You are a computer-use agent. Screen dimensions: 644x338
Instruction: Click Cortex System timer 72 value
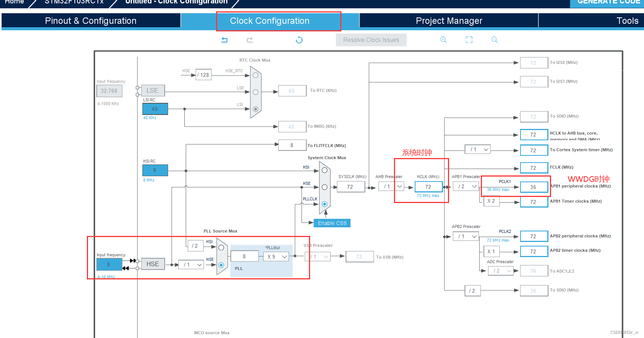pyautogui.click(x=534, y=150)
